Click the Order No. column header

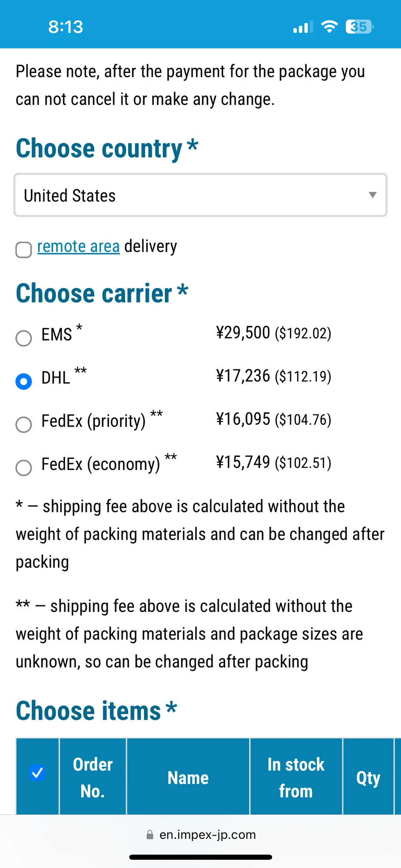93,777
